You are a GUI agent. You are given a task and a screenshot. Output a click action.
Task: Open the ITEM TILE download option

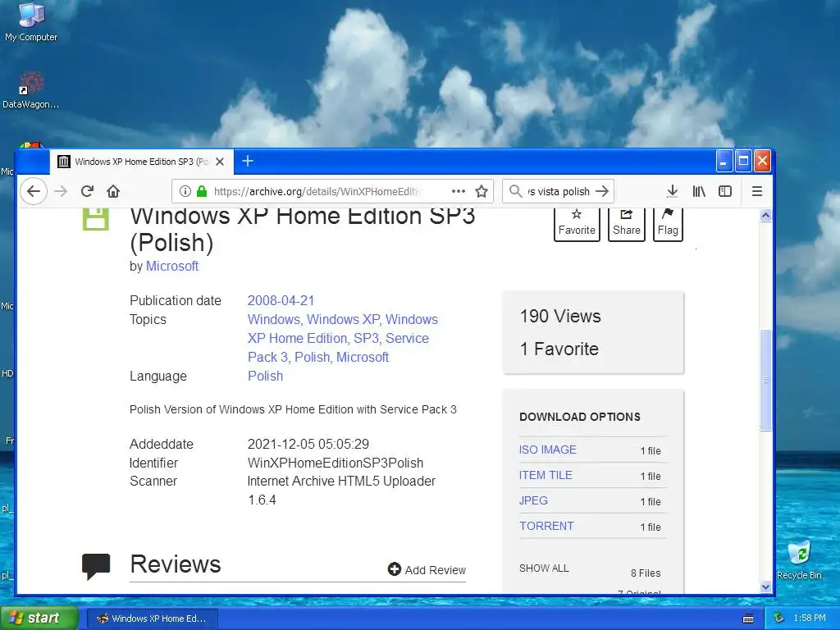(546, 475)
